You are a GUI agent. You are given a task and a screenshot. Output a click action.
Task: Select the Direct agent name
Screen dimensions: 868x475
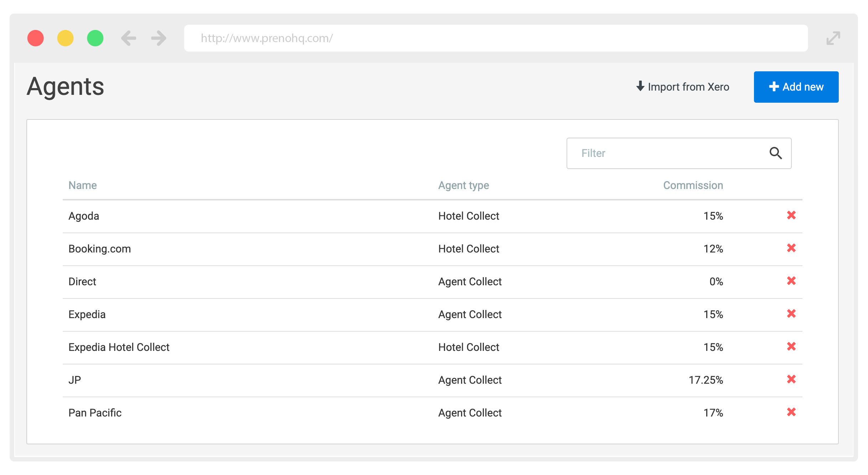(82, 282)
